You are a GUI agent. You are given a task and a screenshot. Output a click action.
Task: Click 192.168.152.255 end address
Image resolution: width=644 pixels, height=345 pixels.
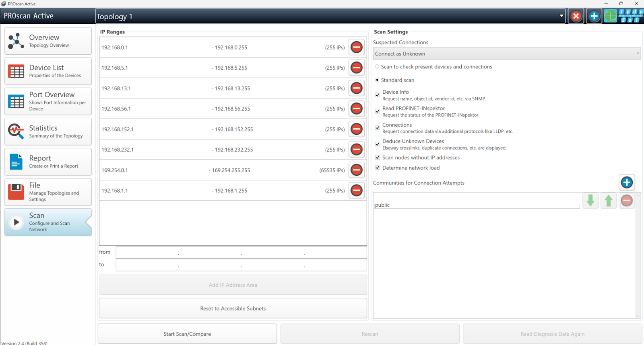(x=234, y=129)
